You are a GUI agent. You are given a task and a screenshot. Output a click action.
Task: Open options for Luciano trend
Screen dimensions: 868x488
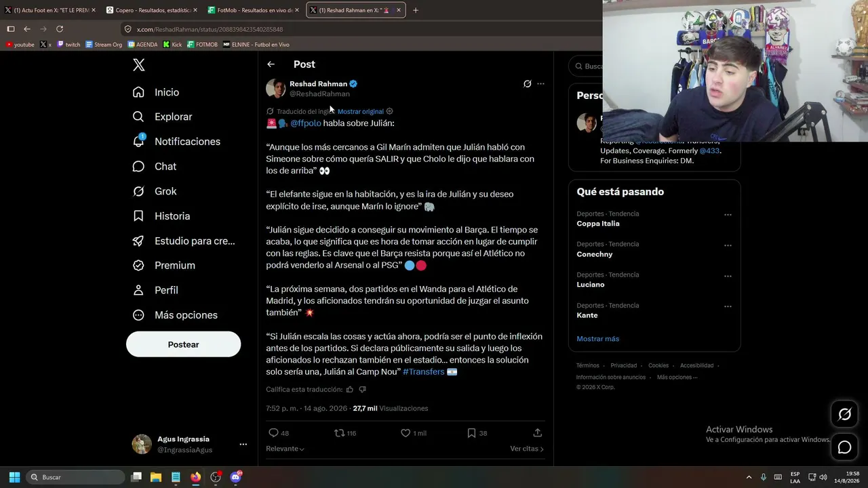728,276
